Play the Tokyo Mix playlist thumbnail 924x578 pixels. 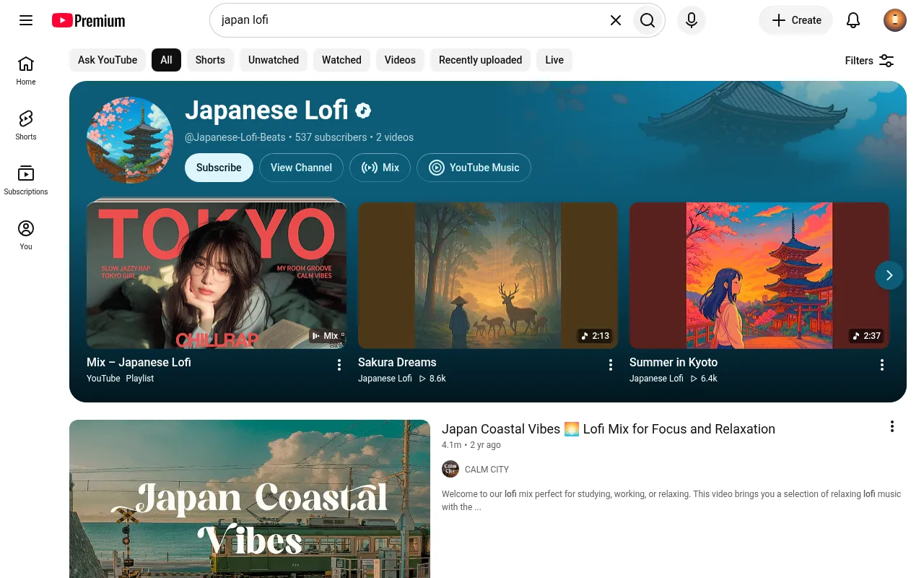[217, 275]
